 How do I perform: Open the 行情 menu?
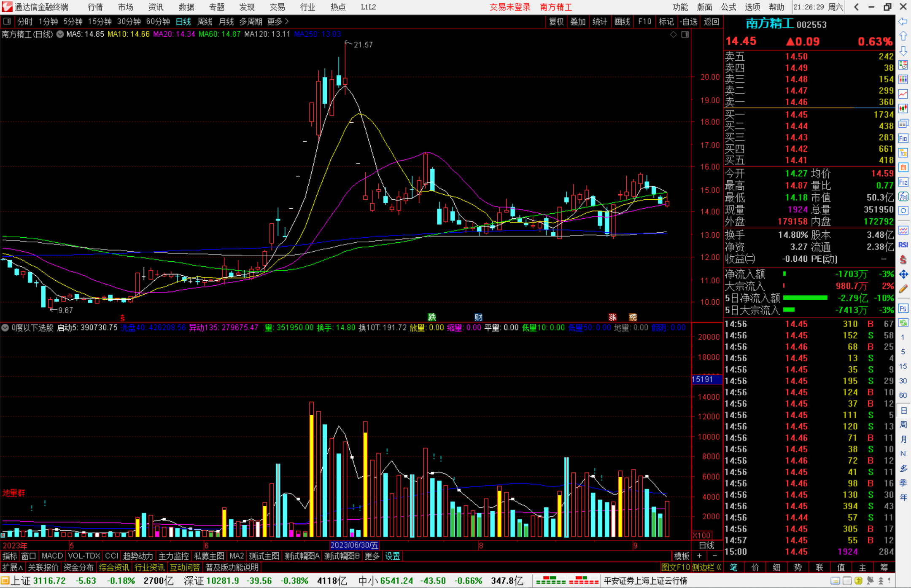pyautogui.click(x=95, y=7)
